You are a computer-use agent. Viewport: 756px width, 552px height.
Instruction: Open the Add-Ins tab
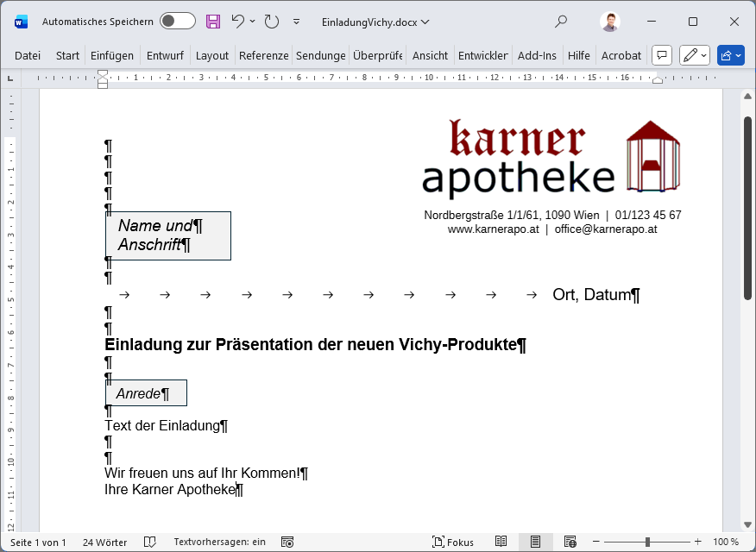click(x=537, y=56)
